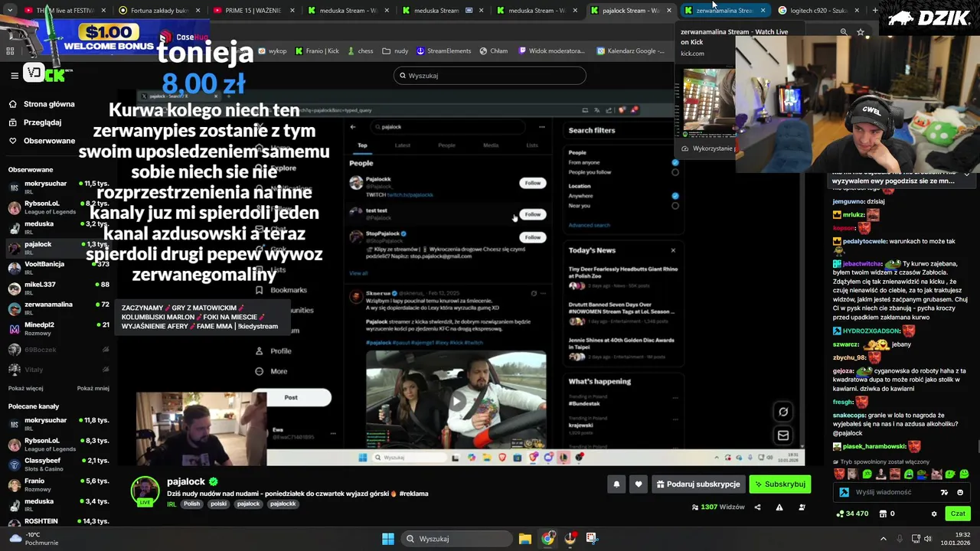Open Windows Start menu

click(x=388, y=539)
